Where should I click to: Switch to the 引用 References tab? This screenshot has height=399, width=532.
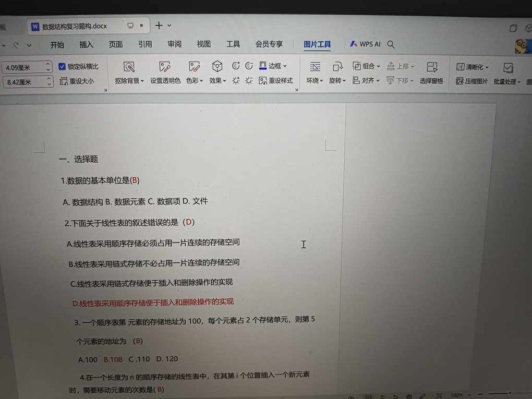point(145,44)
